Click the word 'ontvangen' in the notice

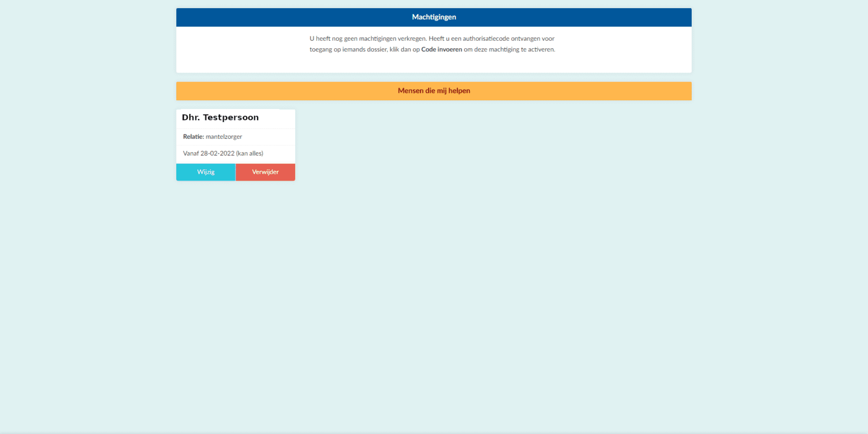[525, 39]
